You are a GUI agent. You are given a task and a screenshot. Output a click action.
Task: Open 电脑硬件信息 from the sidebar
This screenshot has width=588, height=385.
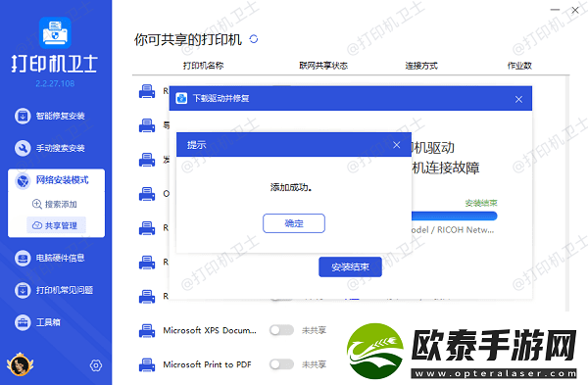tap(50, 258)
